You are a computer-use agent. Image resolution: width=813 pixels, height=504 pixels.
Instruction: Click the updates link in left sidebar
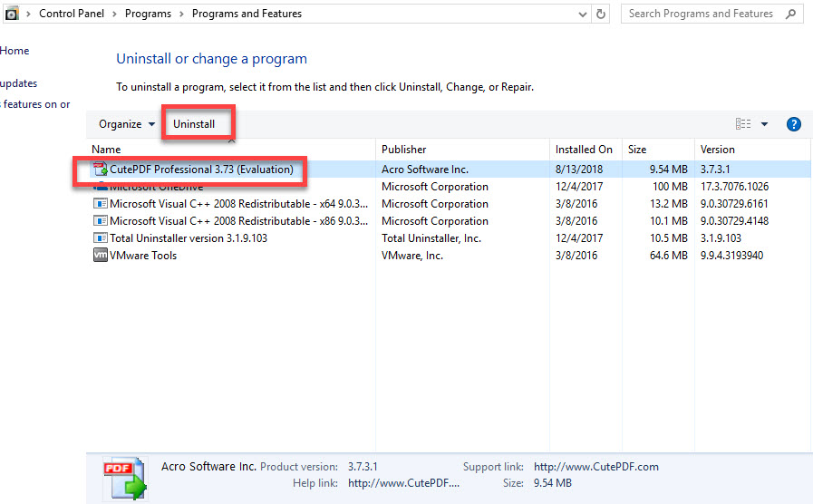tap(19, 83)
